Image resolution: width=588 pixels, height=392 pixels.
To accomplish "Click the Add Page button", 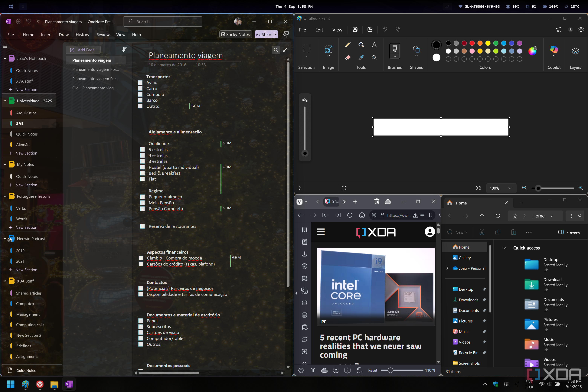I will point(83,50).
